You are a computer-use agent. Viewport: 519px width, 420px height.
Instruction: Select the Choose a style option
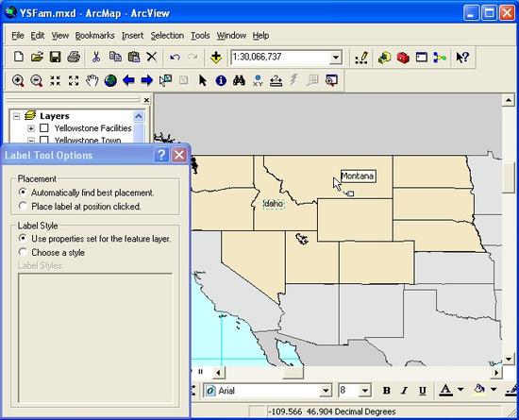pos(23,252)
